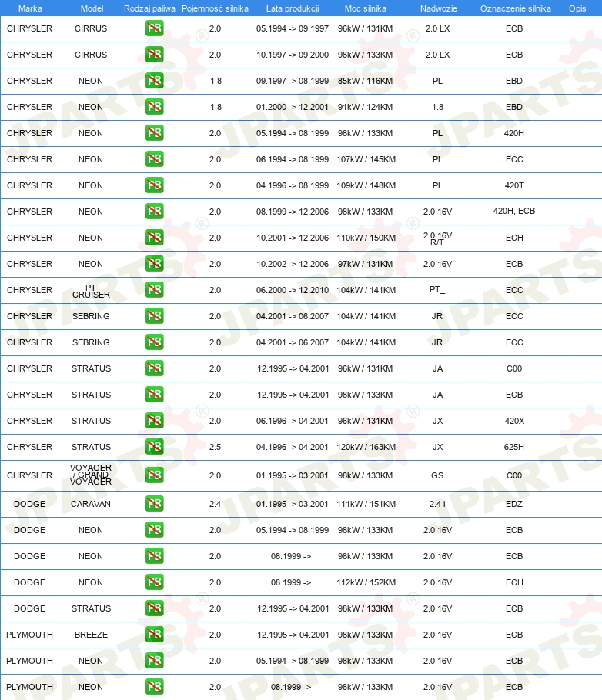Click fuel icon in Dodge Caravan row
Screen dimensions: 602x700
point(154,504)
